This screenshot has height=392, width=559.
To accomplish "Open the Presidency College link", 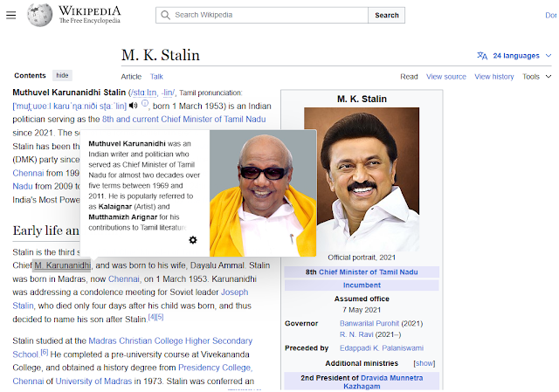I will click(216, 368).
